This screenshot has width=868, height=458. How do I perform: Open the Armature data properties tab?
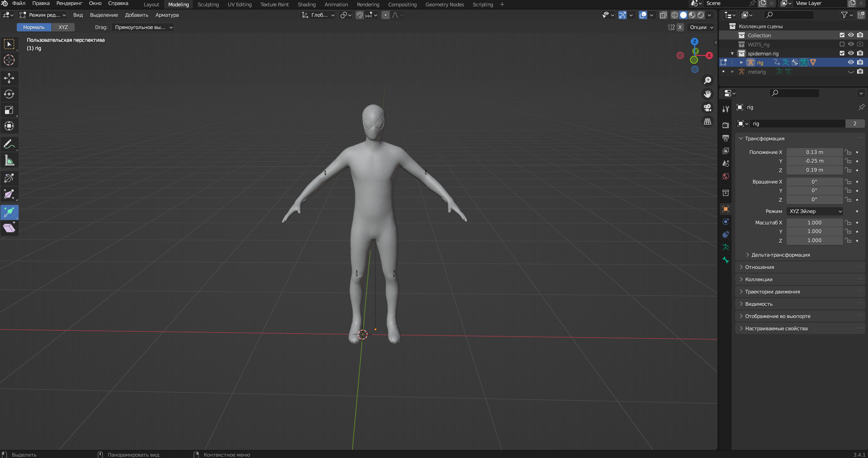[x=726, y=247]
